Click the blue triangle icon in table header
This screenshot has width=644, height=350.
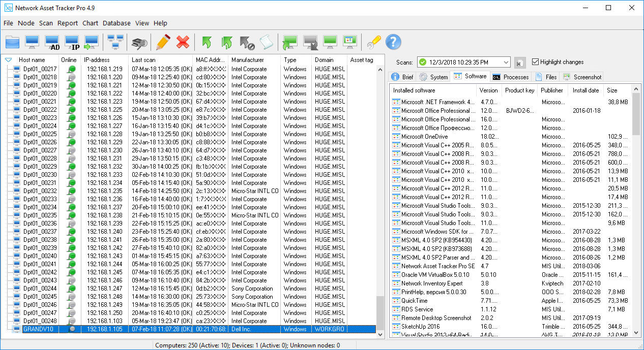coord(8,60)
